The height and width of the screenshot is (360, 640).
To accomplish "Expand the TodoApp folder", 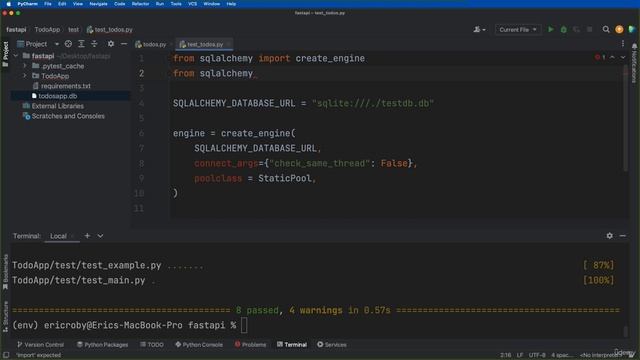I will tap(25, 76).
